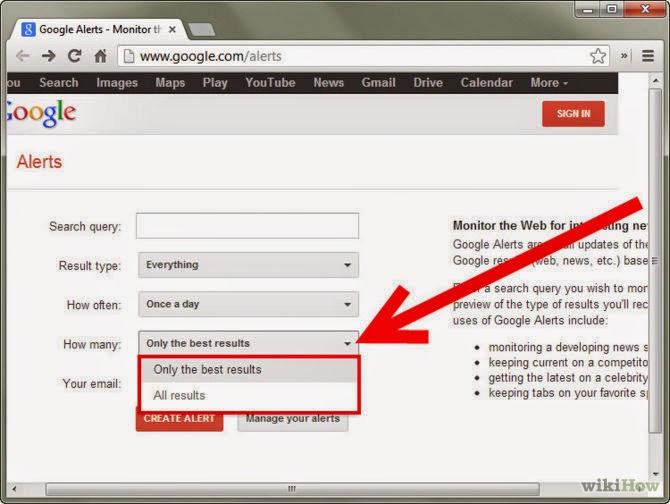The width and height of the screenshot is (670, 504).
Task: Click the 'How many:' label
Action: [x=92, y=344]
